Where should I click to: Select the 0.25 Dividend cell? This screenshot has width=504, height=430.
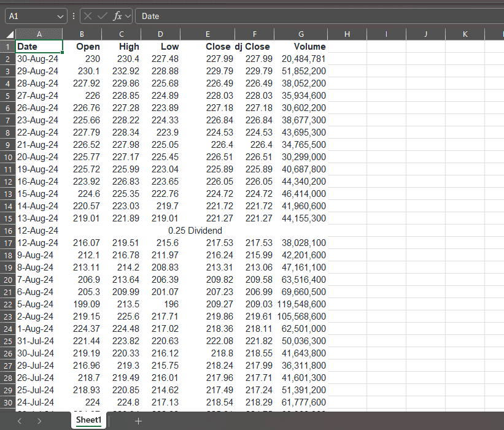point(195,231)
